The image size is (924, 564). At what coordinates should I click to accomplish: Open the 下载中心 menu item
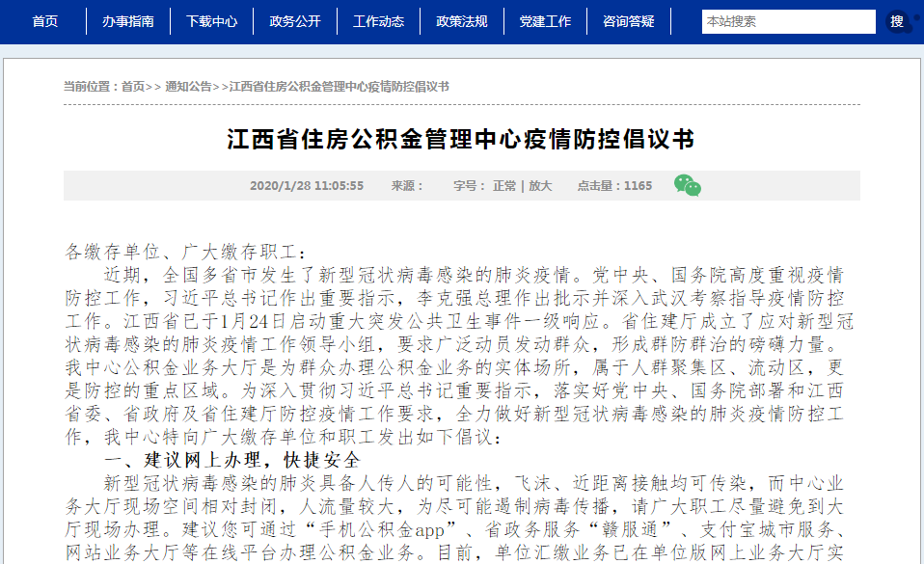coord(211,21)
